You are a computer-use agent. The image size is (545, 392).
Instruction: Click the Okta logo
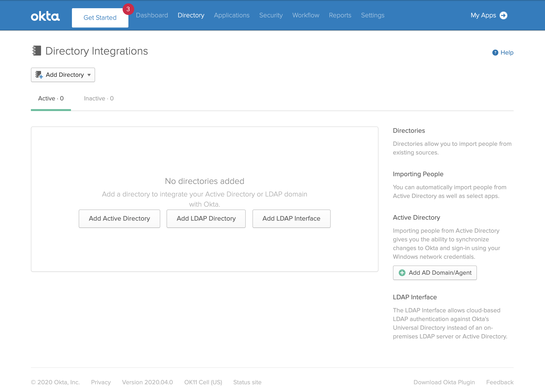45,16
